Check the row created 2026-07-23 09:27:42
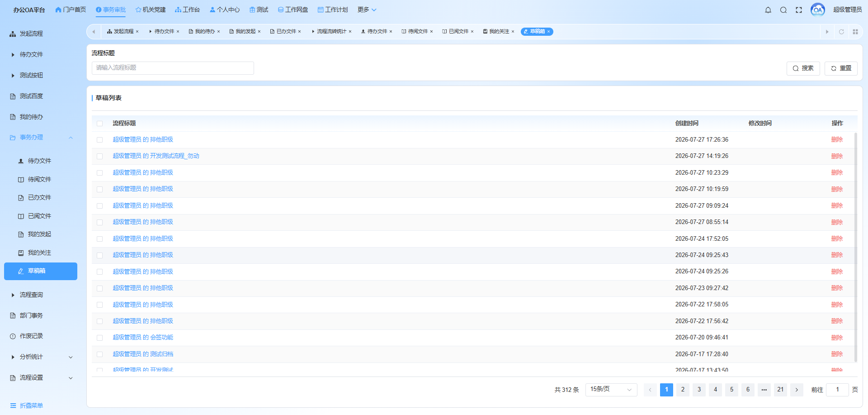Viewport: 868px width, 415px height. tap(99, 288)
